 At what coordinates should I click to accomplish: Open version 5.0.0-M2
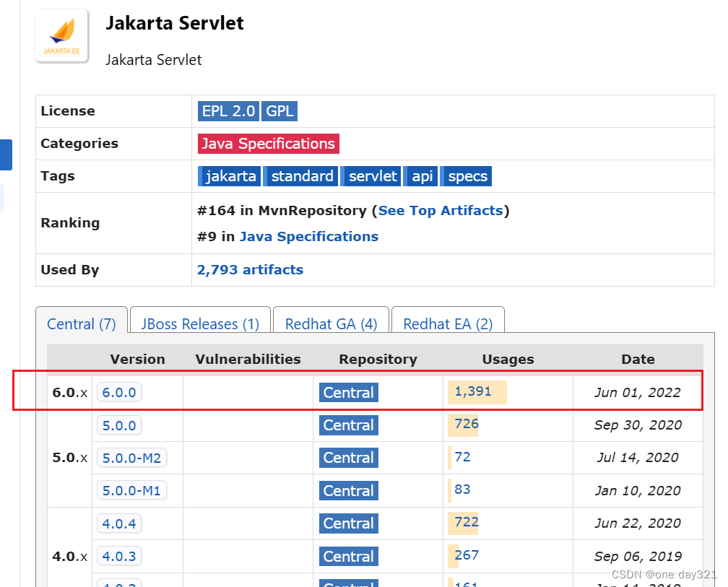point(131,458)
